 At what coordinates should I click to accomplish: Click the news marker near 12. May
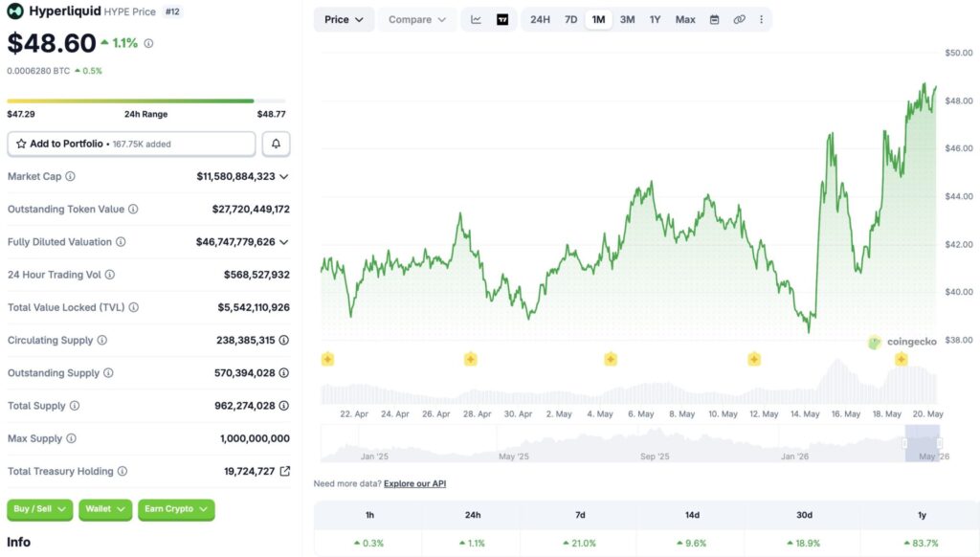tap(754, 360)
